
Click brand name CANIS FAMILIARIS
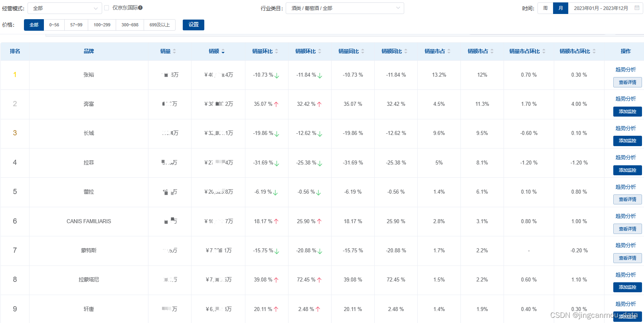tap(89, 221)
